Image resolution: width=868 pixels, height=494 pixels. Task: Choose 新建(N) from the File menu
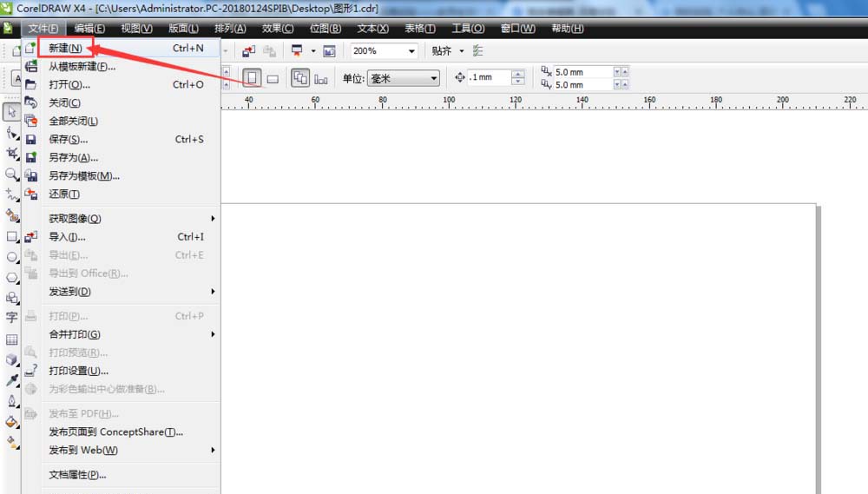121,48
